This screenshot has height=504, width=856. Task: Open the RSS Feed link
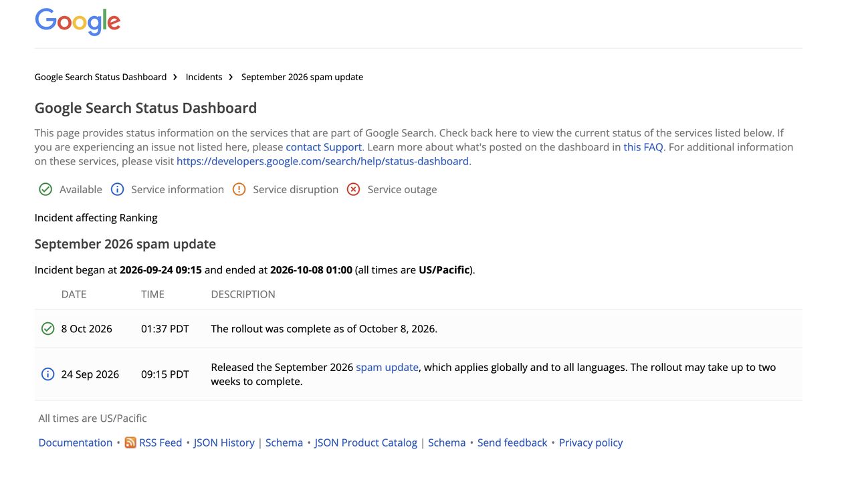coord(160,443)
